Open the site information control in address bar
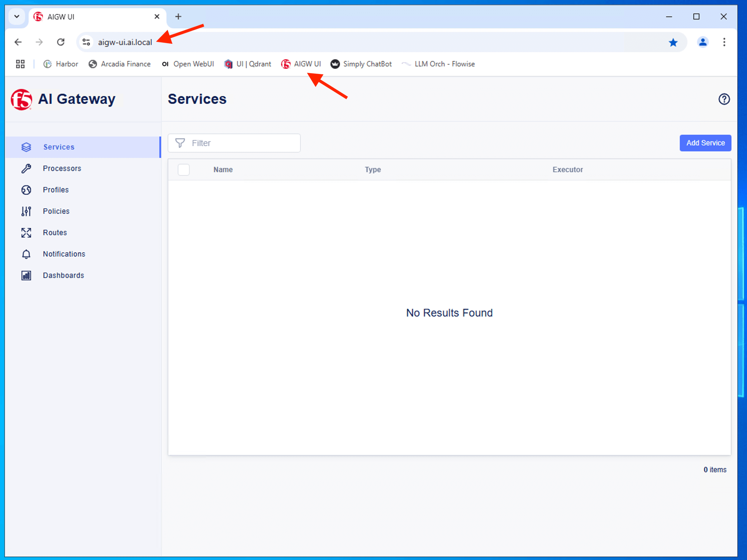747x560 pixels. click(86, 42)
